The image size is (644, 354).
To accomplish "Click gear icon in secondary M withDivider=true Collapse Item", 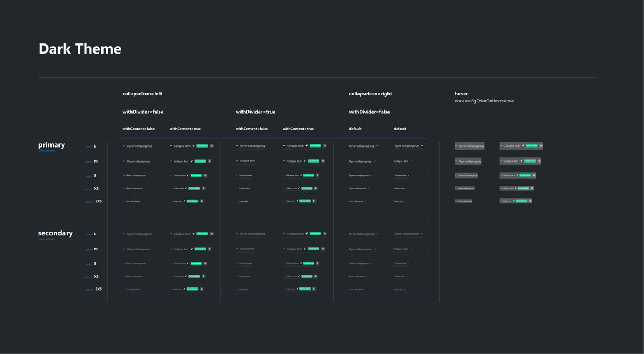I will click(x=323, y=249).
